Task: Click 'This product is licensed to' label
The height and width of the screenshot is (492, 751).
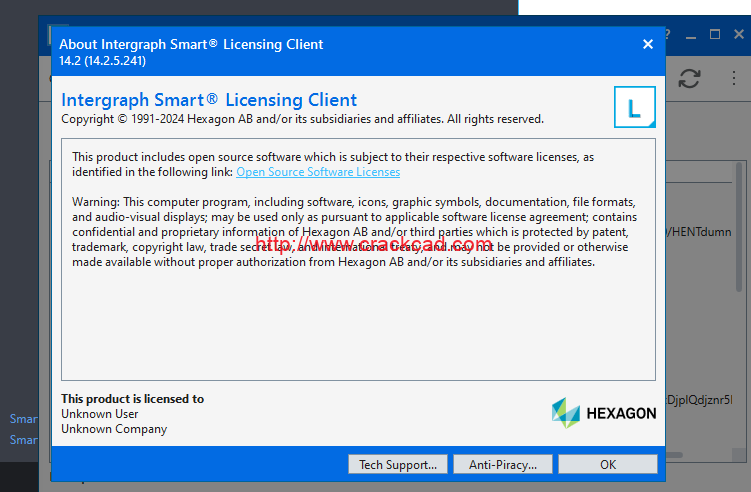Action: (133, 399)
